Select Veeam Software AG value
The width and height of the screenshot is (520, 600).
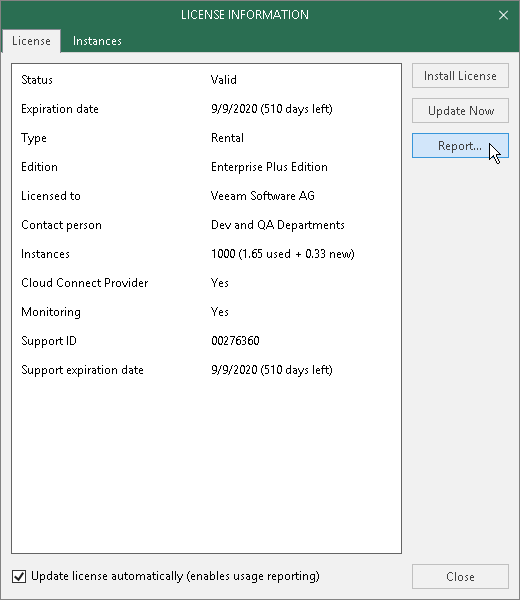pos(263,196)
